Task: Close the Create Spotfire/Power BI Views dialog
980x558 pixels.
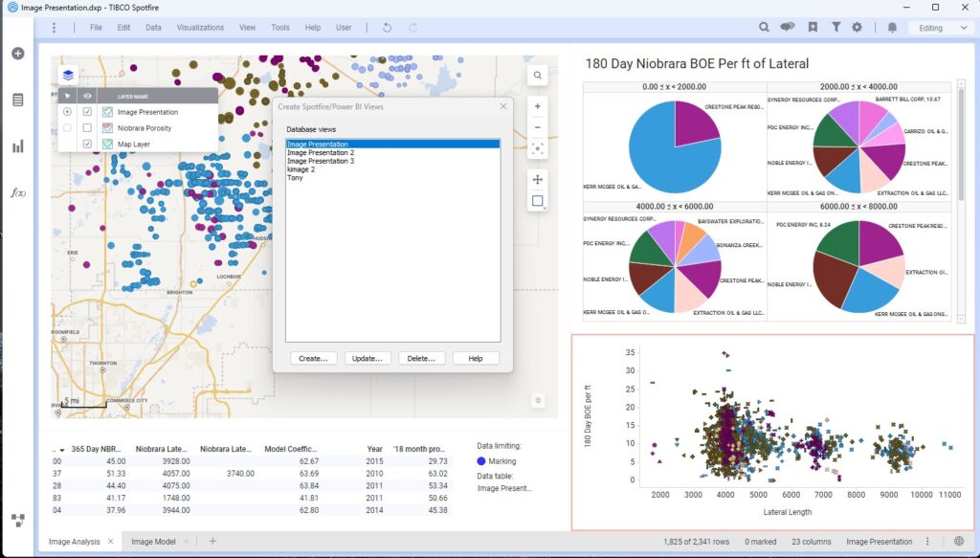Action: click(503, 107)
